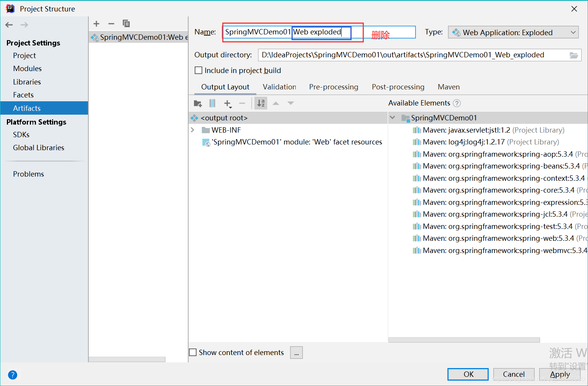Switch to the Validation tab

(279, 87)
